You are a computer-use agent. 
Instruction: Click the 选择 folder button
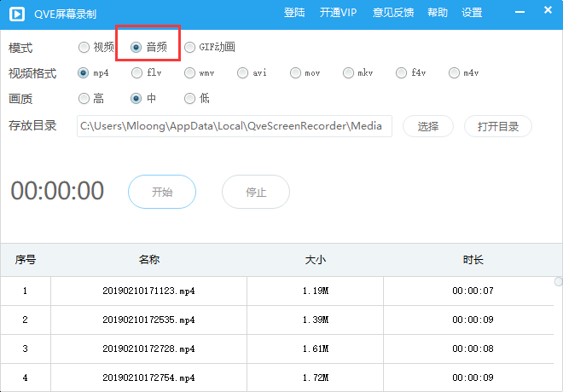tap(428, 126)
